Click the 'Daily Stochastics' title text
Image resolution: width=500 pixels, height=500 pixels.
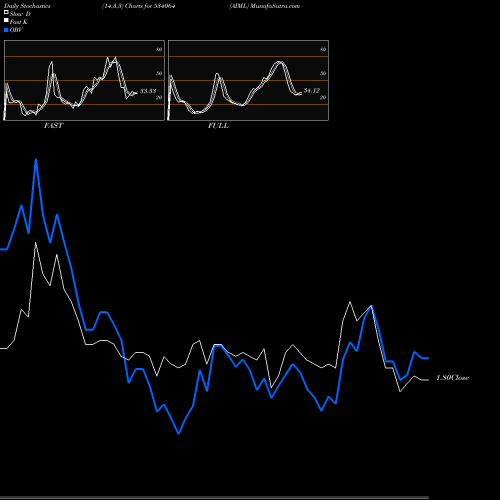(27, 6)
